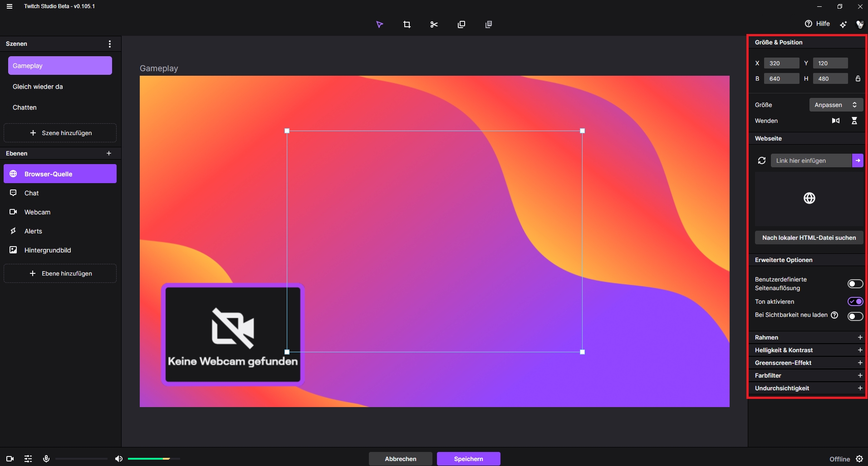Click the Speichern button
868x466 pixels.
coord(468,459)
